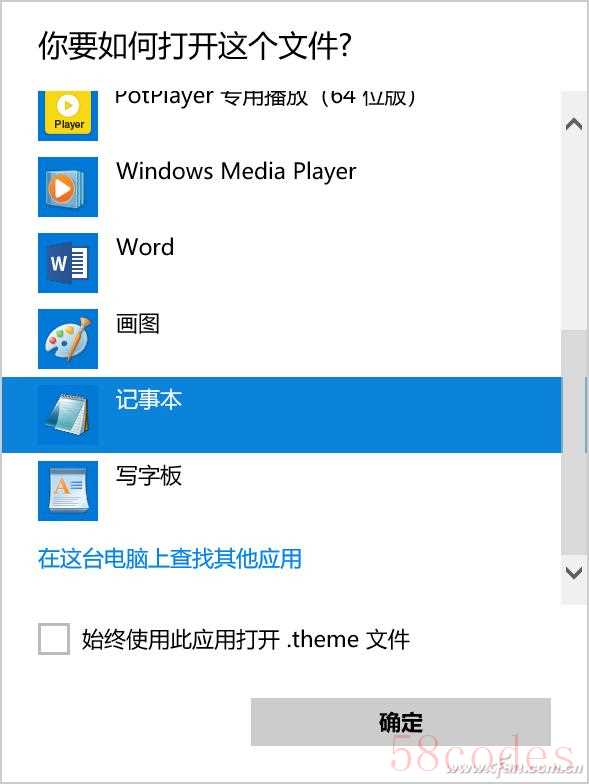
Task: Enable always use this app for .theme checkbox
Action: [54, 638]
